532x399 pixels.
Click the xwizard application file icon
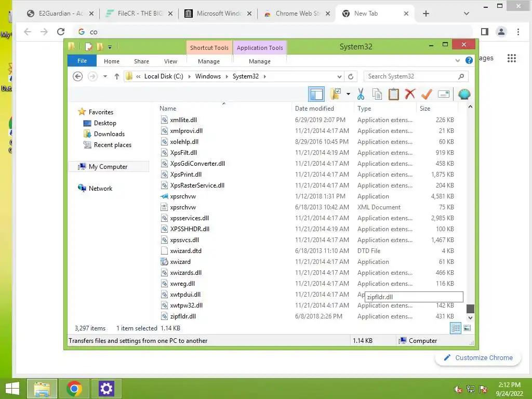coord(164,262)
